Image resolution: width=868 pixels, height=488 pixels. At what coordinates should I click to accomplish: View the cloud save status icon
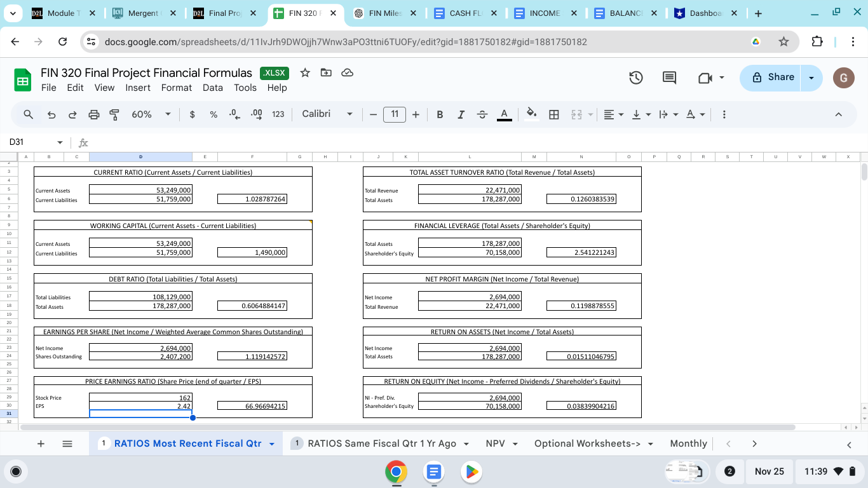tap(347, 72)
